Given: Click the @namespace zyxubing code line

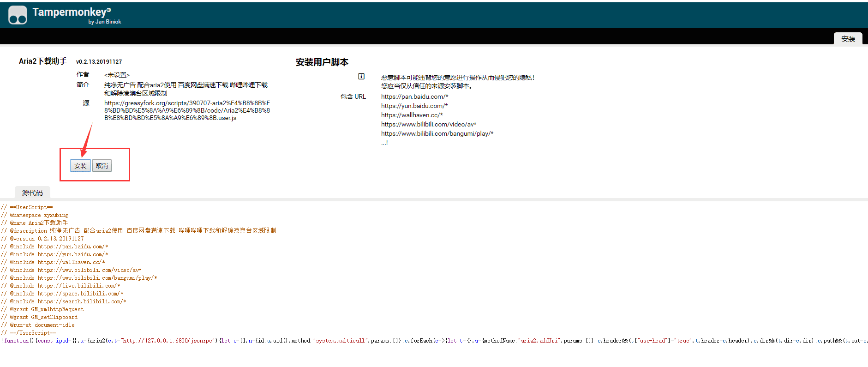Looking at the screenshot, I should point(35,215).
